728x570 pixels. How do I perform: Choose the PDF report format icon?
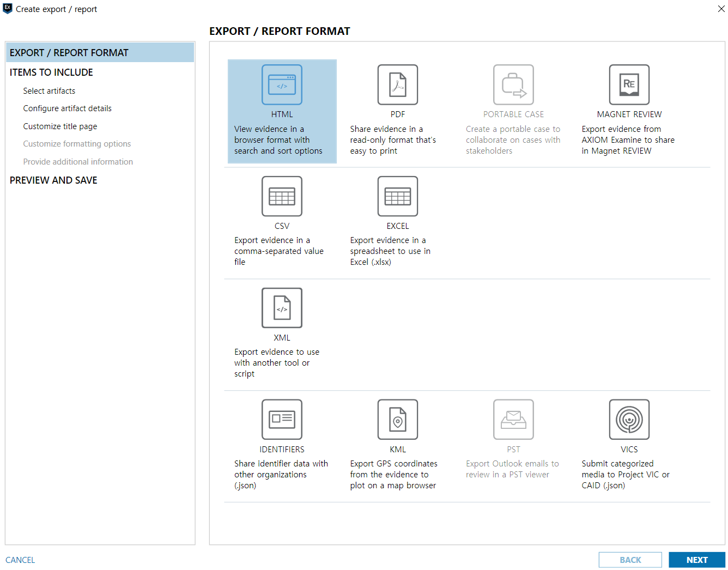pos(398,84)
